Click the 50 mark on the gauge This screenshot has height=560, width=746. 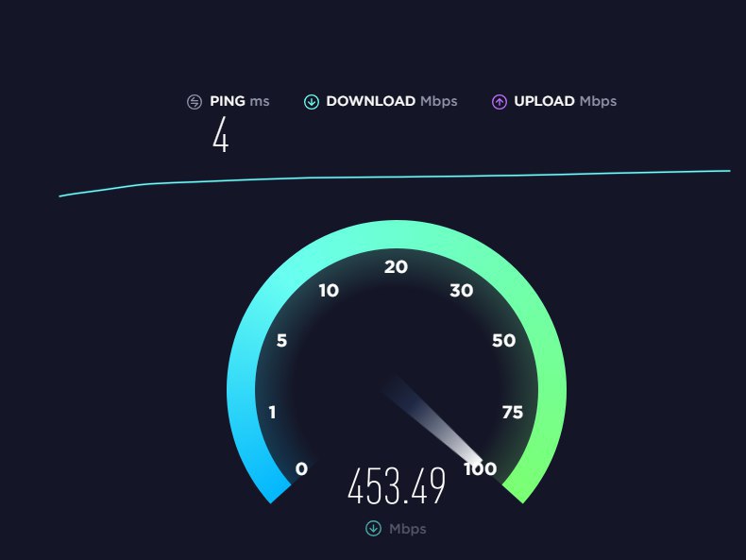click(504, 341)
